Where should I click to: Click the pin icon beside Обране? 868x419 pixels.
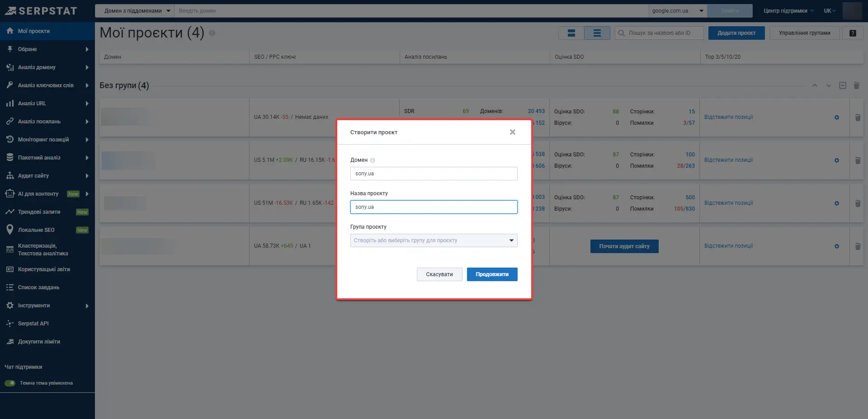coord(9,49)
